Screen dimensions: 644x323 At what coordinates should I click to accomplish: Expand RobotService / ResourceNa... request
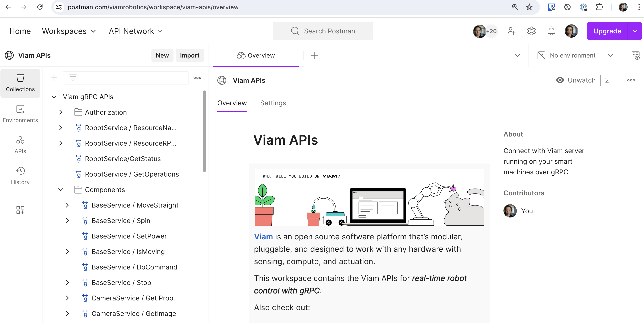[x=60, y=128]
